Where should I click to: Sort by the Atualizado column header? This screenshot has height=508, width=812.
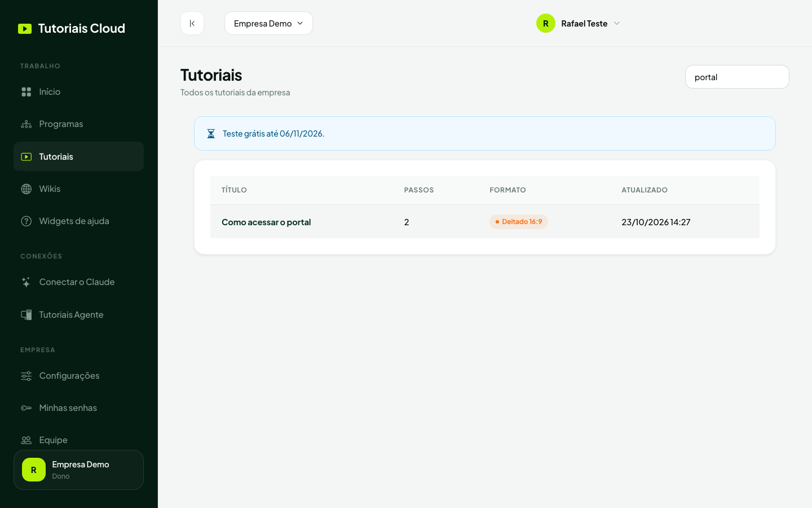pos(645,190)
